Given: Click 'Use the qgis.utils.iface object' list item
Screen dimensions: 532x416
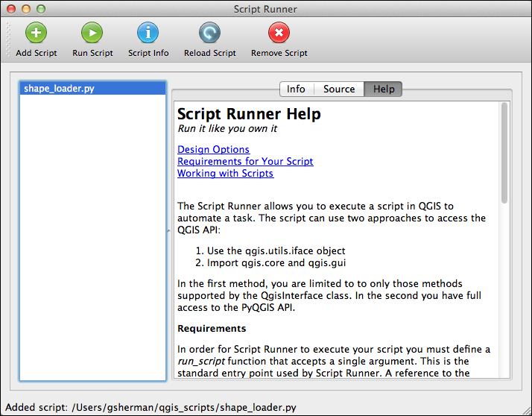Looking at the screenshot, I should point(276,251).
